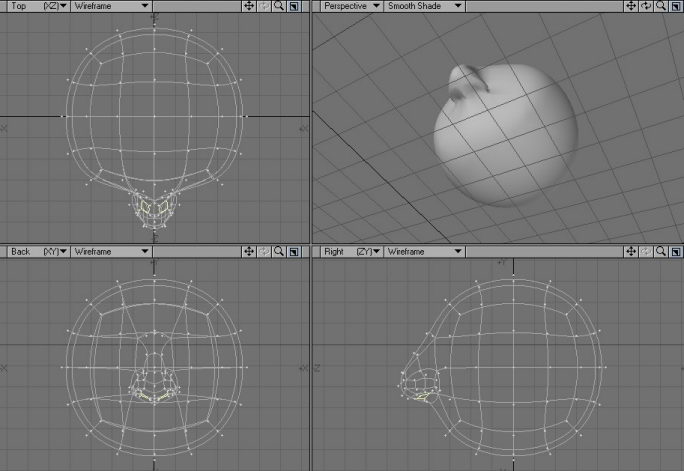Viewport: 684px width, 471px height.
Task: Click the shaded head model in Perspective viewport
Action: pyautogui.click(x=506, y=135)
